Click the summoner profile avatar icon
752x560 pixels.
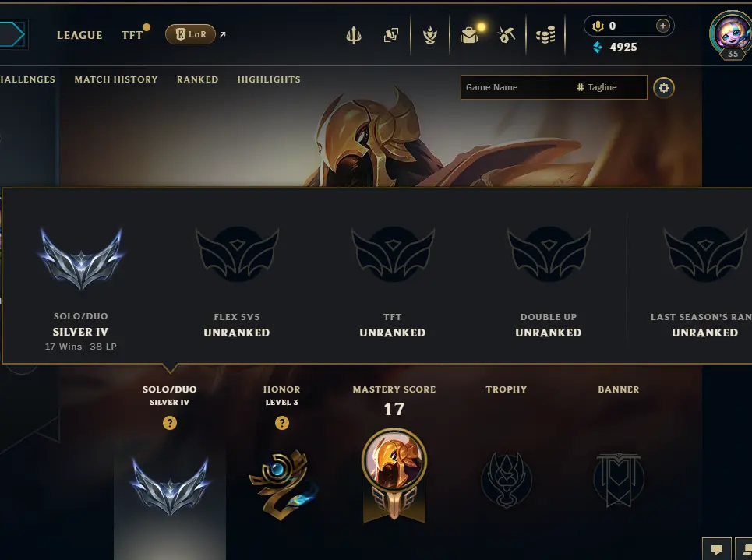(732, 34)
